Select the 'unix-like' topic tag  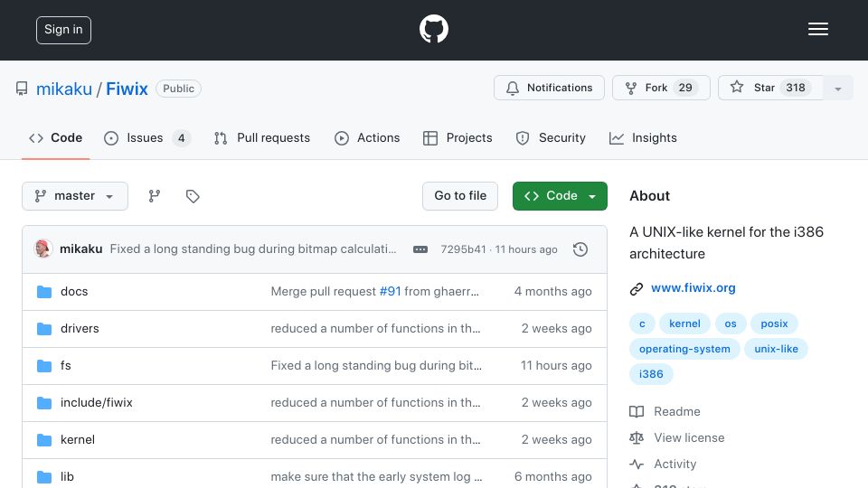tap(776, 349)
